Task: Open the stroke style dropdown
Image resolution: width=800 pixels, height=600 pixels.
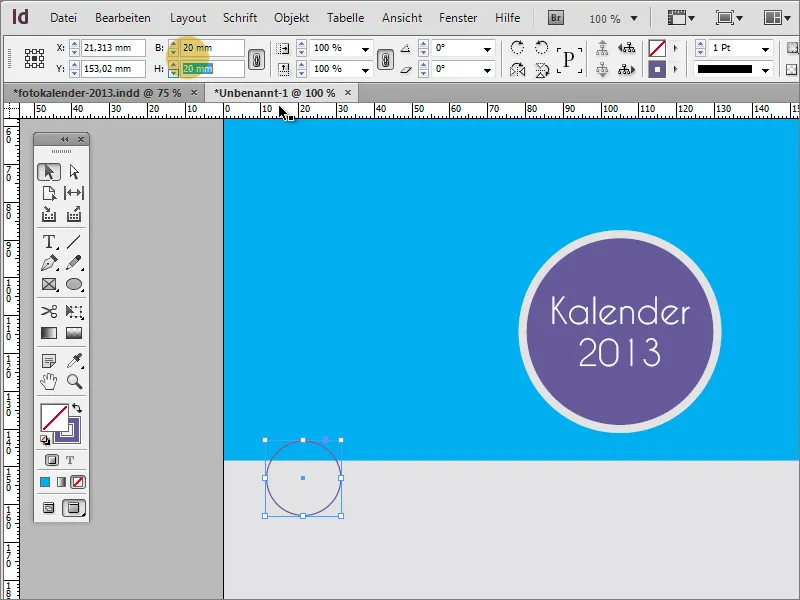Action: coord(765,69)
